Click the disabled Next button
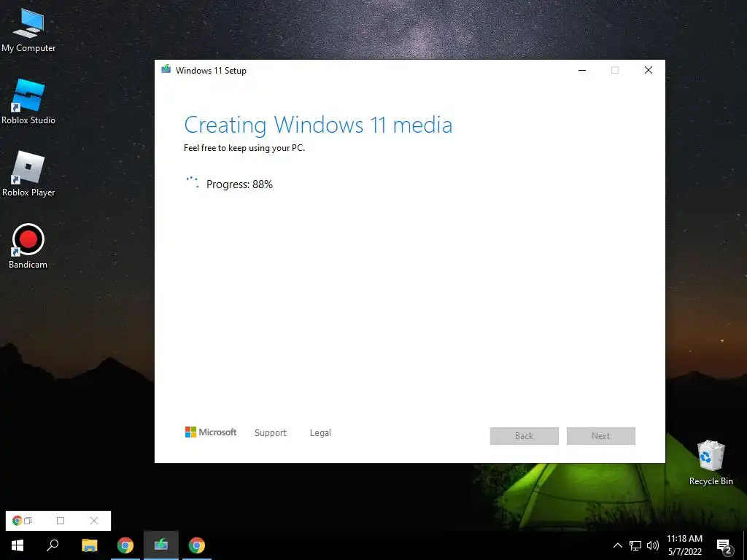Image resolution: width=747 pixels, height=560 pixels. [x=601, y=436]
